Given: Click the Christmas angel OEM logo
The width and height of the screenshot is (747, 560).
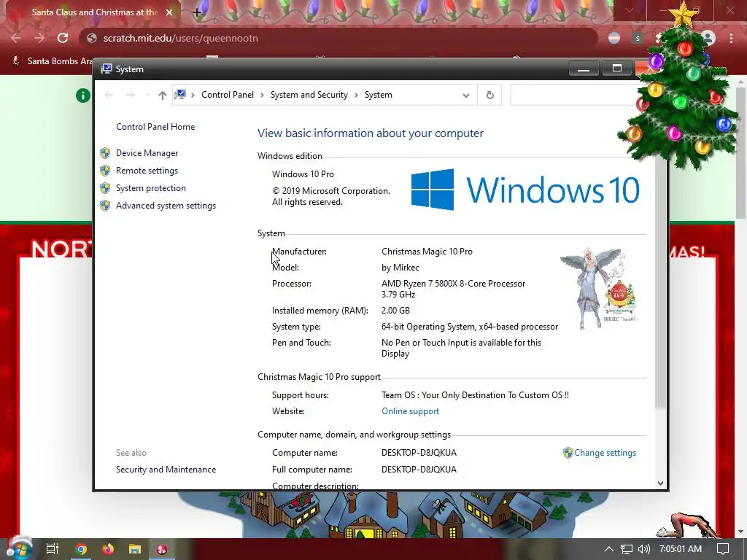Looking at the screenshot, I should pyautogui.click(x=599, y=289).
